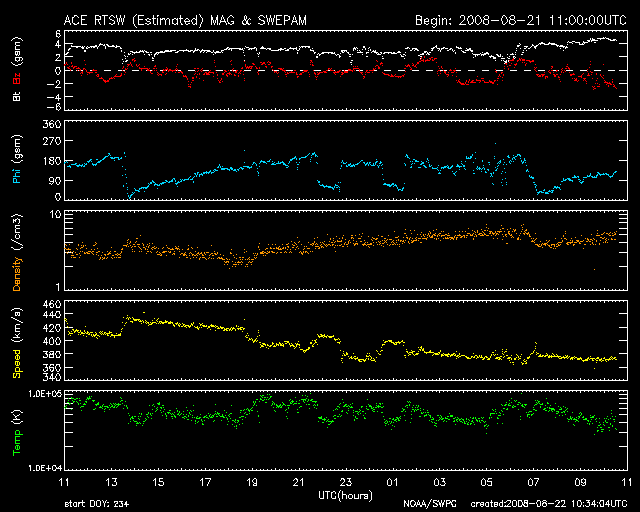This screenshot has height=512, width=640.
Task: Click the "UTC(hours)" x-axis label
Action: click(x=345, y=496)
